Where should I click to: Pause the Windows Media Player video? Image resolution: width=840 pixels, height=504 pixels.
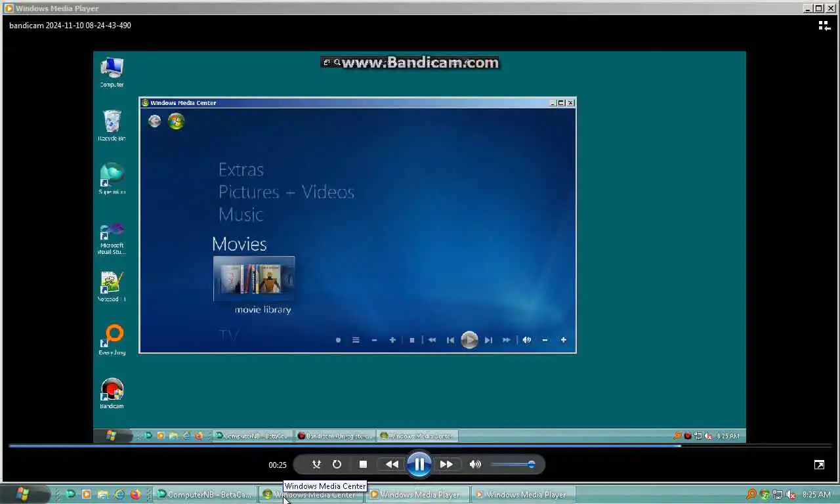point(419,465)
